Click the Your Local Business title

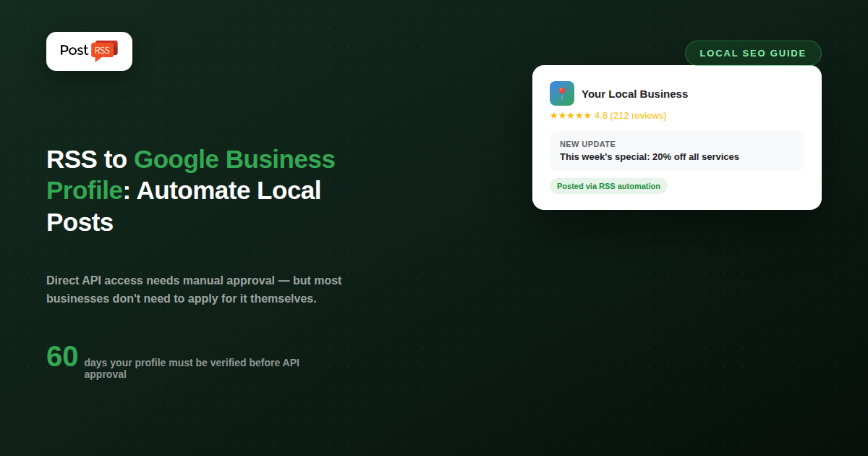pyautogui.click(x=634, y=94)
